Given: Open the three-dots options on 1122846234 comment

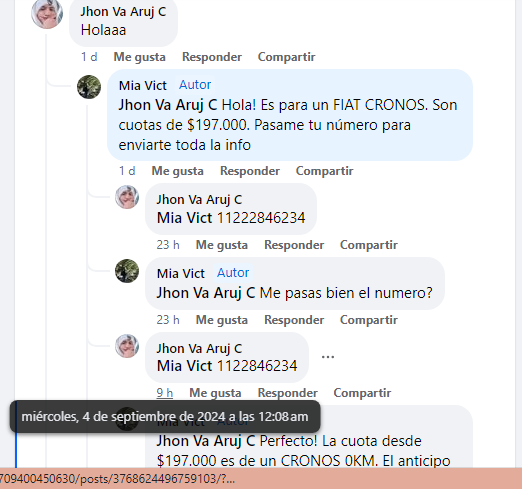Looking at the screenshot, I should tap(328, 357).
